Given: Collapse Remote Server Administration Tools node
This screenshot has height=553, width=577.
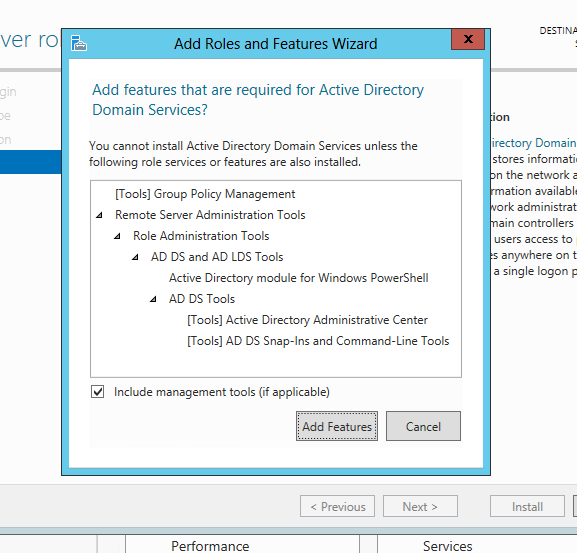Looking at the screenshot, I should (99, 215).
